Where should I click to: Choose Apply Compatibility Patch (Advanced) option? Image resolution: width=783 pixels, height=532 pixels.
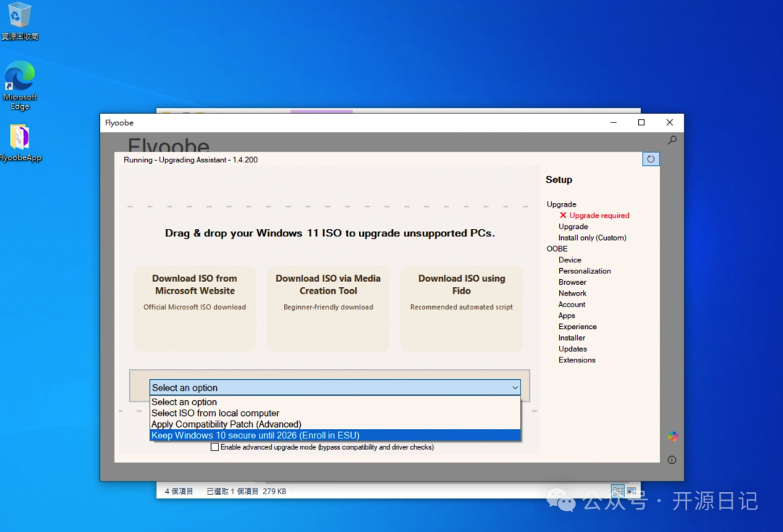[226, 424]
